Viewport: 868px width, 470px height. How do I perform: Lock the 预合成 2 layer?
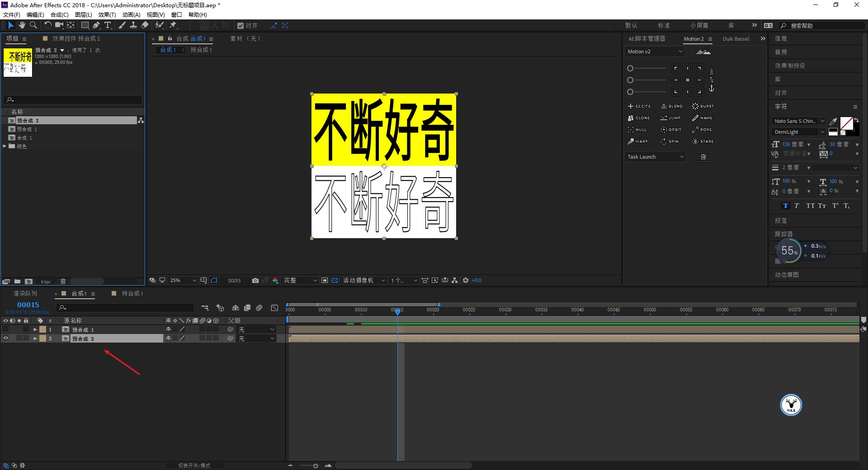pyautogui.click(x=26, y=338)
